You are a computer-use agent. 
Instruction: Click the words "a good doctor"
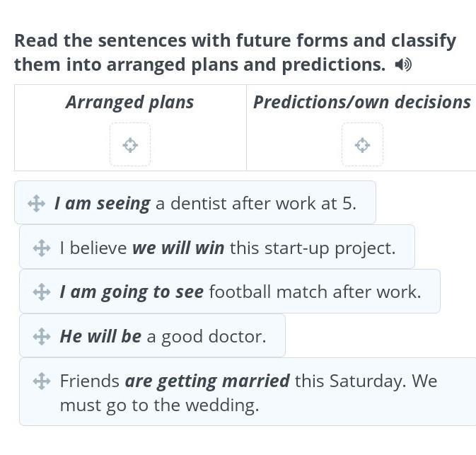(x=206, y=336)
